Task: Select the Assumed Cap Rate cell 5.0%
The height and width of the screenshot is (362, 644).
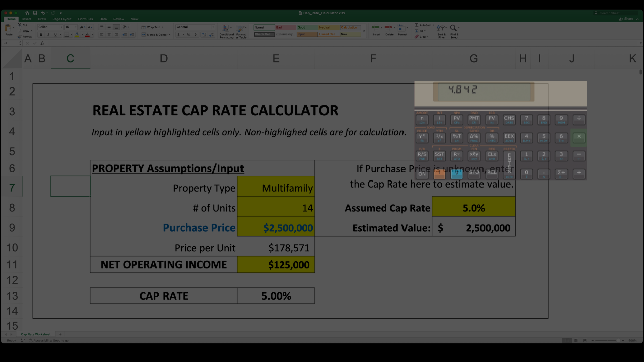Action: pyautogui.click(x=473, y=207)
